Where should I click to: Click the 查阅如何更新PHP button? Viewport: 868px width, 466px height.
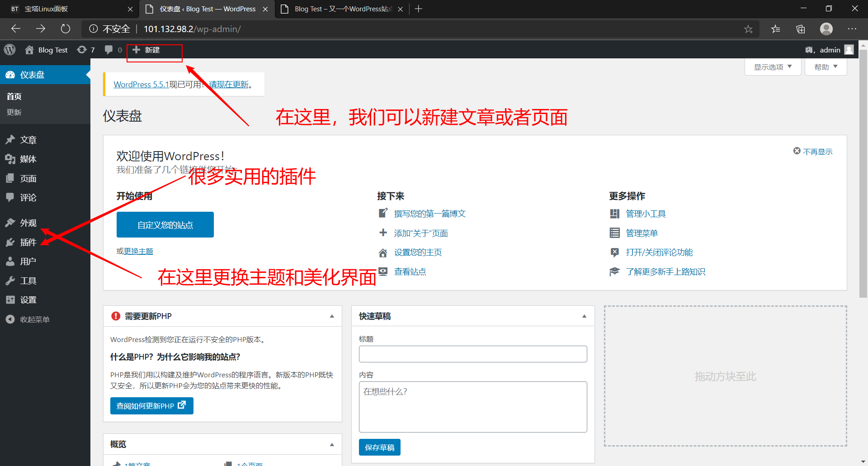pos(151,405)
